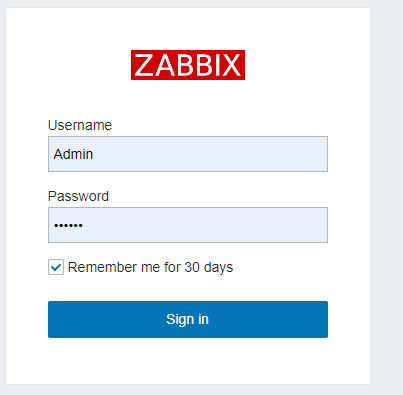
Task: Click the "Remember me for 30 days" label
Action: [x=150, y=267]
